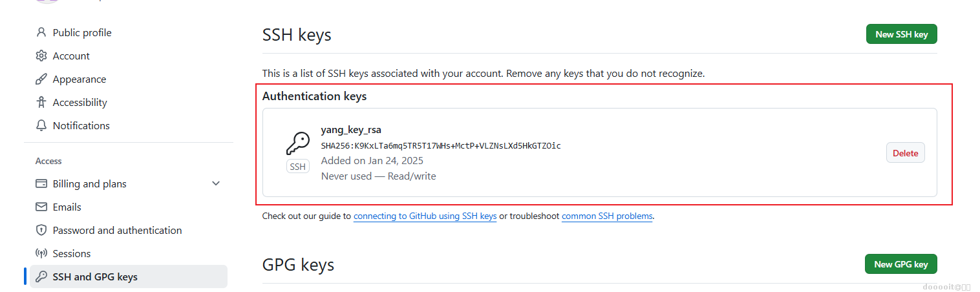Go to Password and authentication settings
Viewport: 980px width, 292px height.
(x=117, y=230)
